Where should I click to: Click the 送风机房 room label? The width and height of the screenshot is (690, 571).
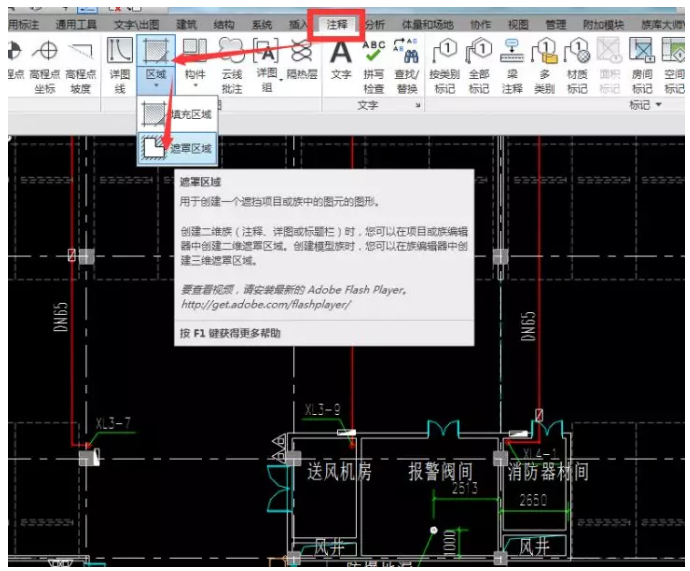tap(339, 472)
